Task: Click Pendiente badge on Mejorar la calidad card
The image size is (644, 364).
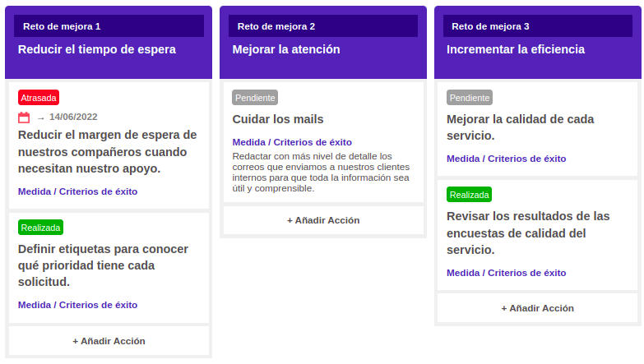Action: point(470,98)
